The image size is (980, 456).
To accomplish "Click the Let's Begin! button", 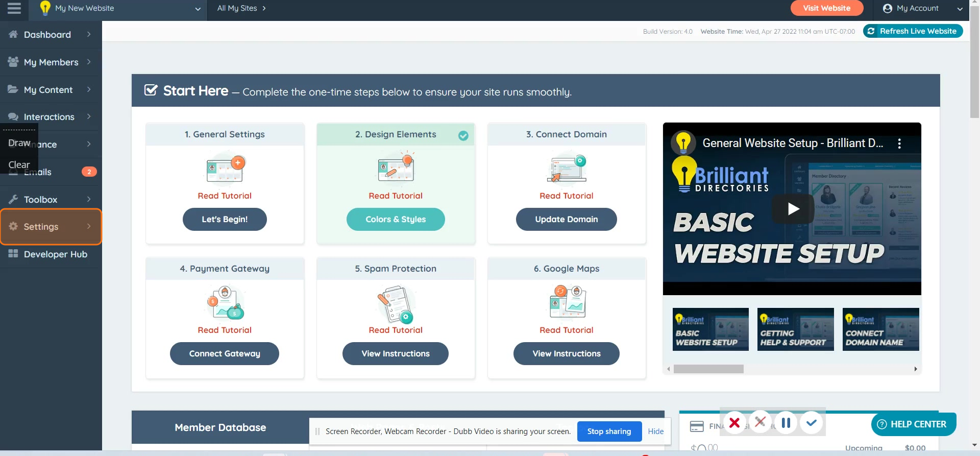I will click(225, 219).
